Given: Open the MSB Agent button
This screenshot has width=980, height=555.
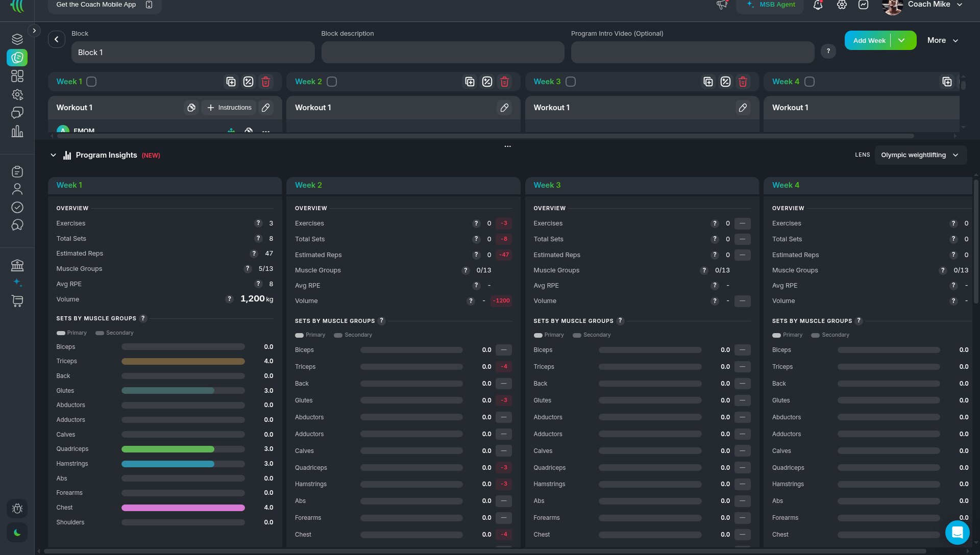Looking at the screenshot, I should pyautogui.click(x=770, y=5).
